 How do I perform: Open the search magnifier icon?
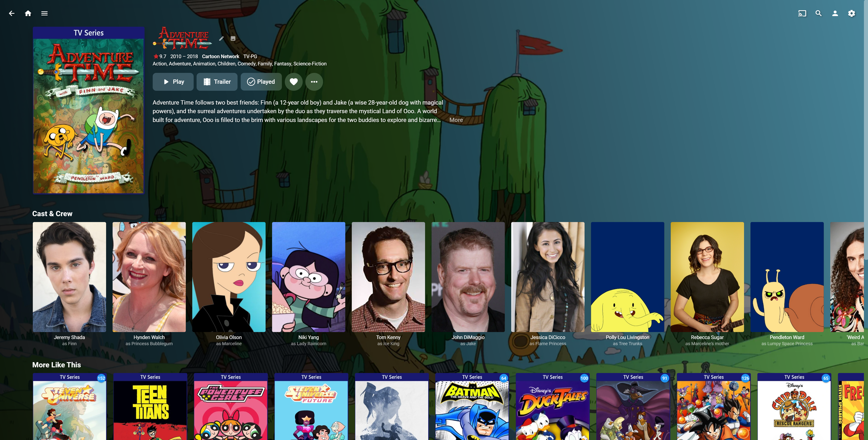[818, 14]
